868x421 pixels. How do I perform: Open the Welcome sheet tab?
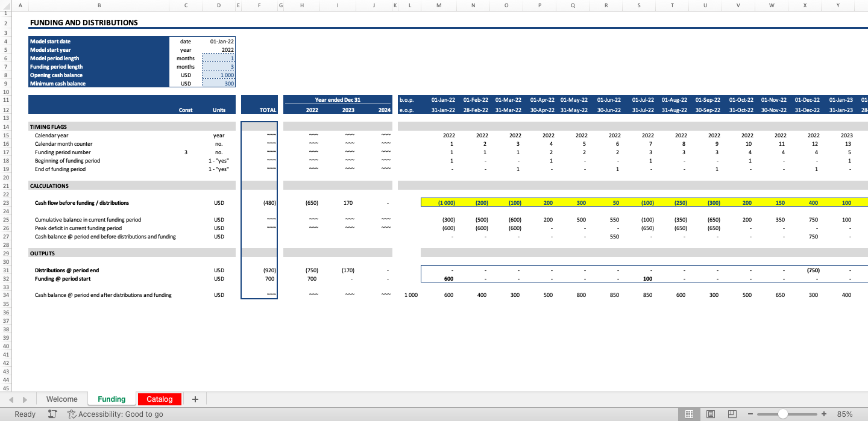(x=62, y=399)
